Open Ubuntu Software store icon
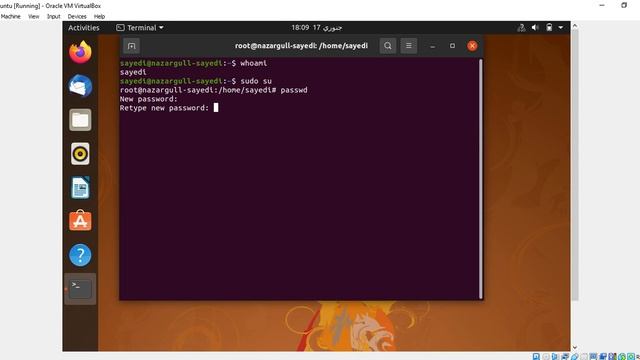Viewport: 640px width, 360px height. click(x=80, y=221)
